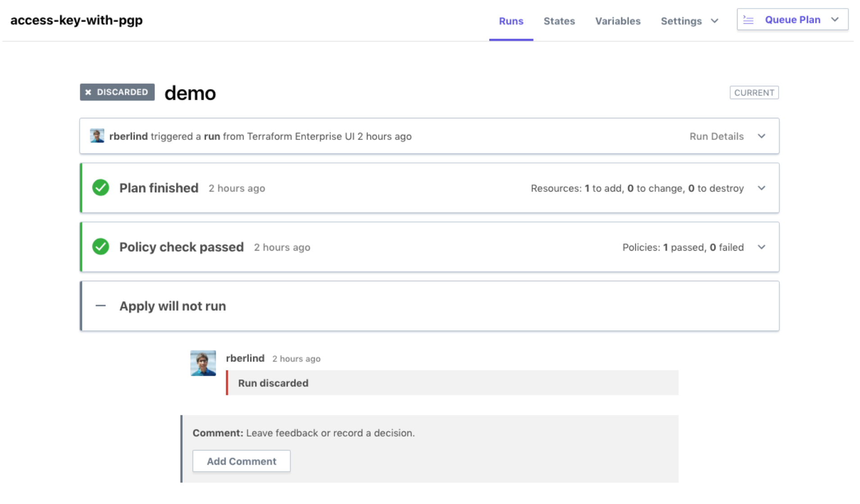The height and width of the screenshot is (504, 860).
Task: Click the Run discarded comment message
Action: [x=273, y=383]
